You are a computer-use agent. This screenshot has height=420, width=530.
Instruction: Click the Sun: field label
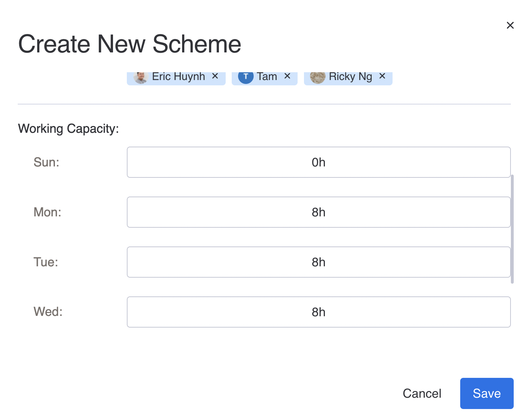(x=46, y=162)
